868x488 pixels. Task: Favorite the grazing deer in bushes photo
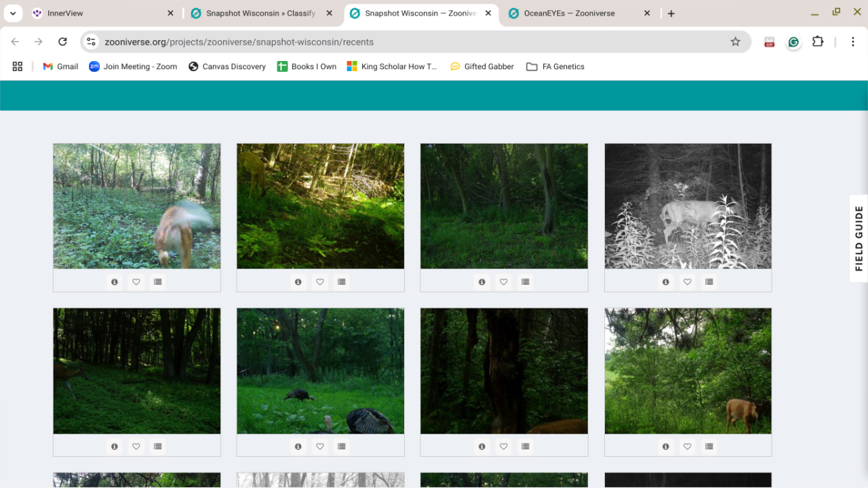688,447
